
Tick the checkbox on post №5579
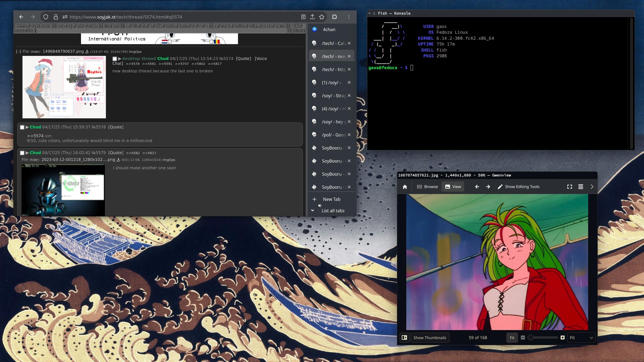(22, 153)
